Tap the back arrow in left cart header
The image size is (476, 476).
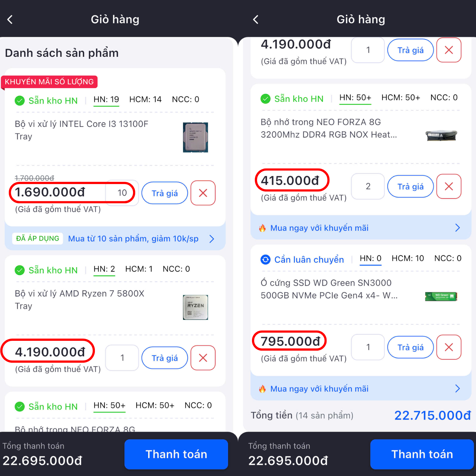(10, 20)
